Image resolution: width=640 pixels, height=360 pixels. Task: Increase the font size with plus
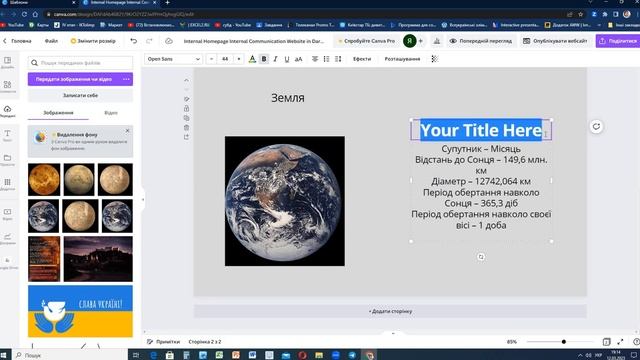pyautogui.click(x=239, y=59)
